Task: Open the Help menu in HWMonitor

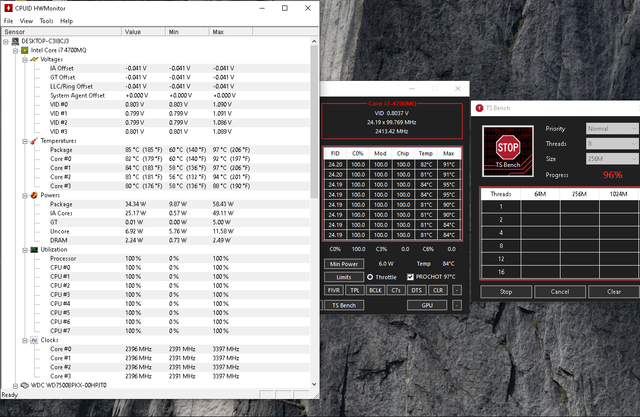Action: 67,21
